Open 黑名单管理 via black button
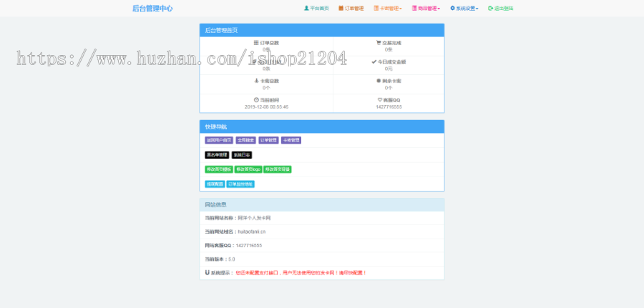This screenshot has width=644, height=308. tap(217, 155)
